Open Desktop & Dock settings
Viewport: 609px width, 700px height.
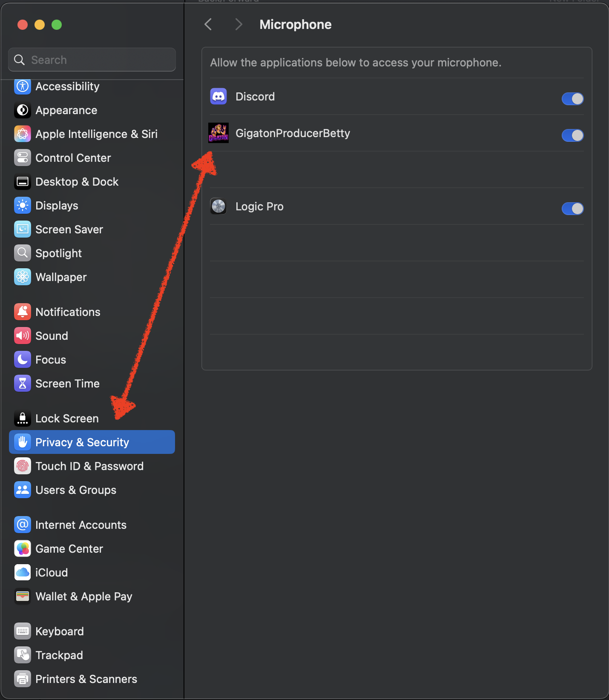[77, 182]
